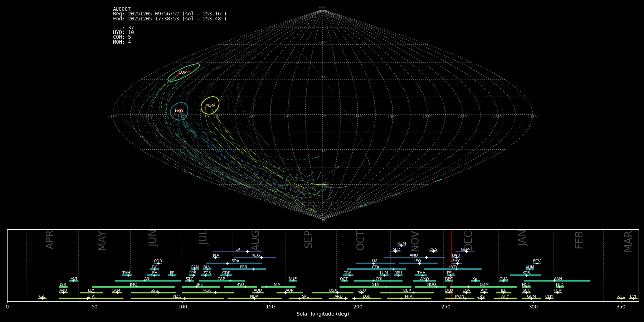Screen dimensions: 644x322
Task: Pick the QUA shower label in timeline
Action: tap(503, 279)
